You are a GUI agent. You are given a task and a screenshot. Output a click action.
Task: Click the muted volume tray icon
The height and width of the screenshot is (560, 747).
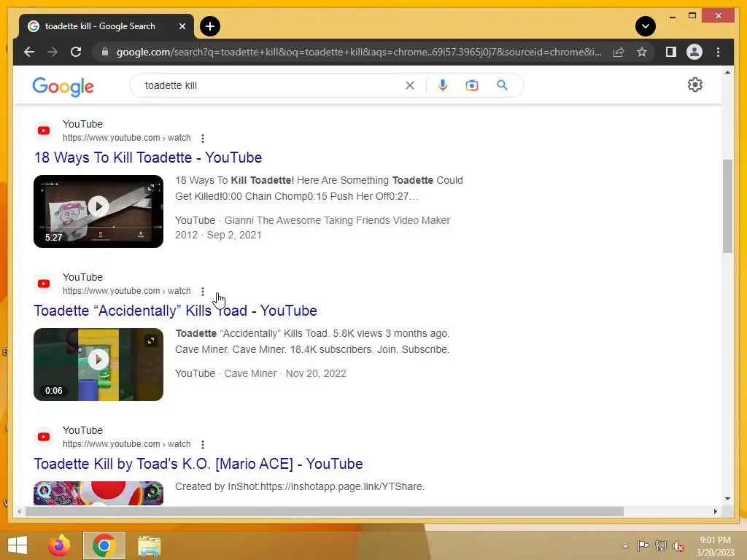[x=678, y=546]
